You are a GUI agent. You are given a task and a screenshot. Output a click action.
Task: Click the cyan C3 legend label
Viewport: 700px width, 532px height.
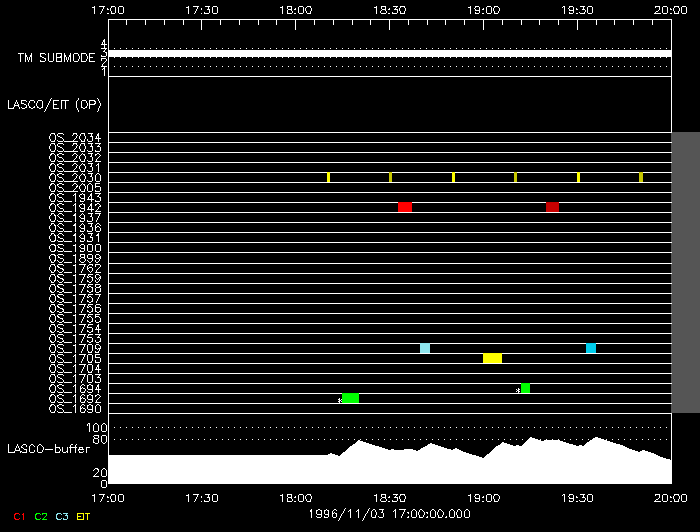point(62,517)
